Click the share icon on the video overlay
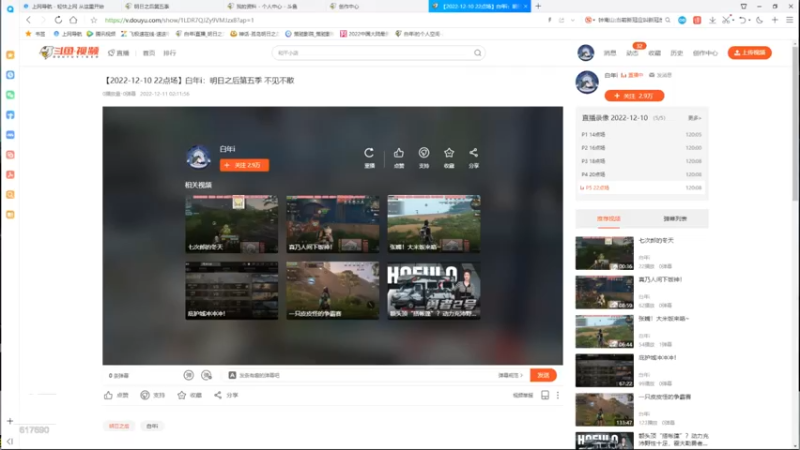The height and width of the screenshot is (450, 800). click(473, 153)
